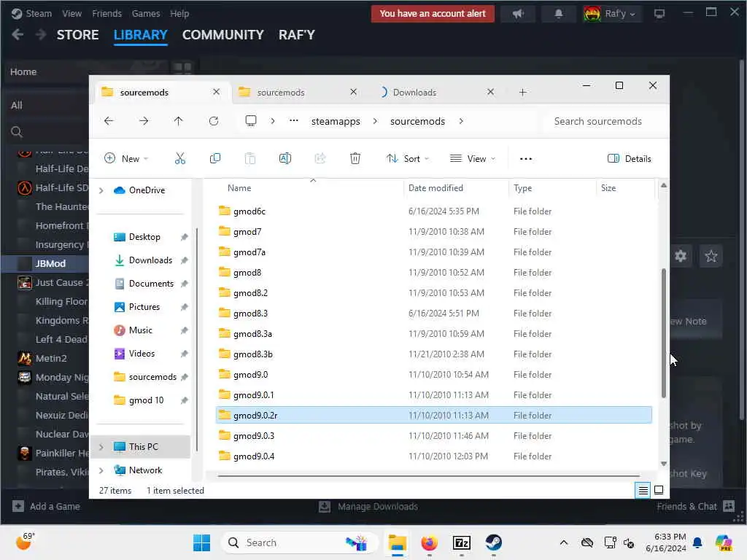The height and width of the screenshot is (560, 747).
Task: Click the Copy icon in Explorer toolbar
Action: click(x=215, y=158)
